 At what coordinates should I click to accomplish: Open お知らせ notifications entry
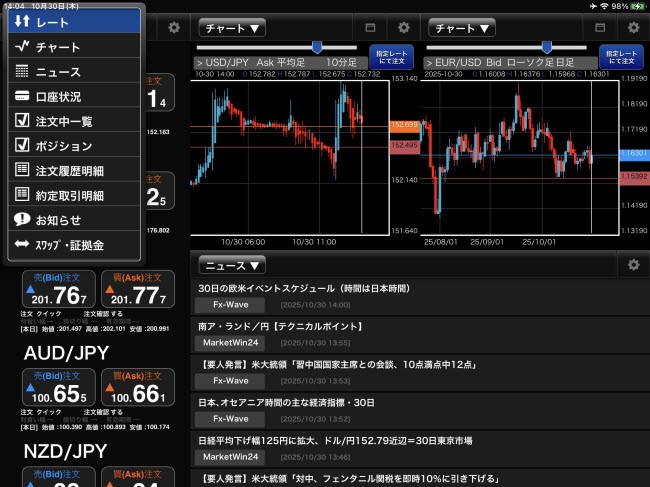pos(74,220)
